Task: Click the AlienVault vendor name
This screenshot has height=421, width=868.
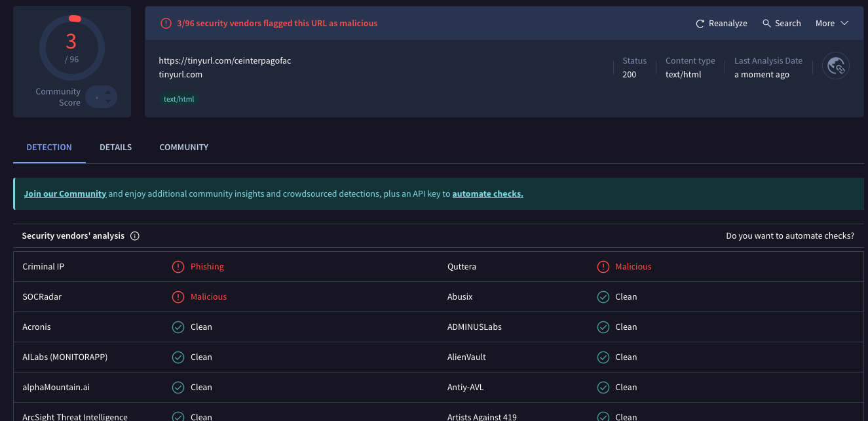Action: click(x=467, y=357)
